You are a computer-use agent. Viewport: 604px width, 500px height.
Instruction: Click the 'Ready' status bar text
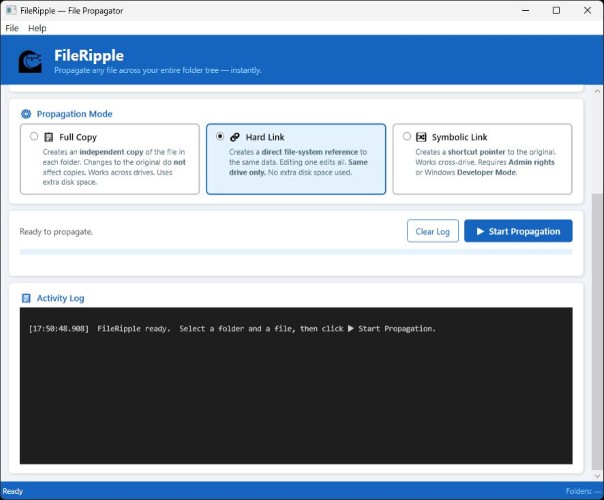13,491
